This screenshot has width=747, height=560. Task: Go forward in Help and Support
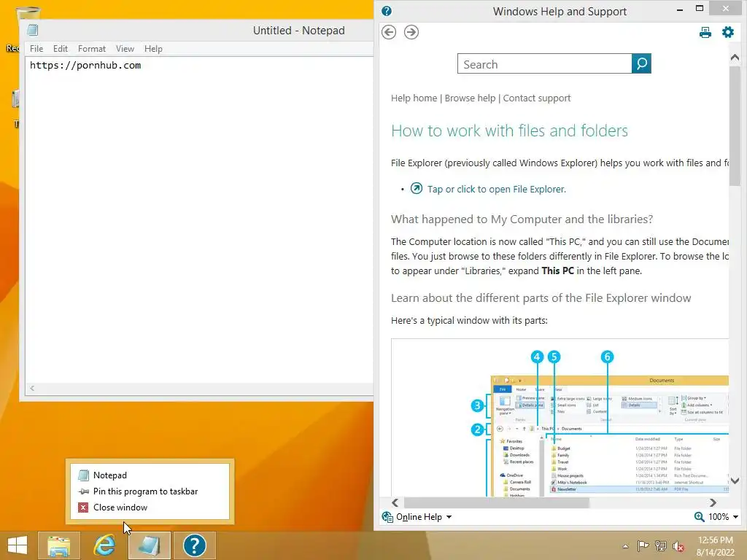411,32
